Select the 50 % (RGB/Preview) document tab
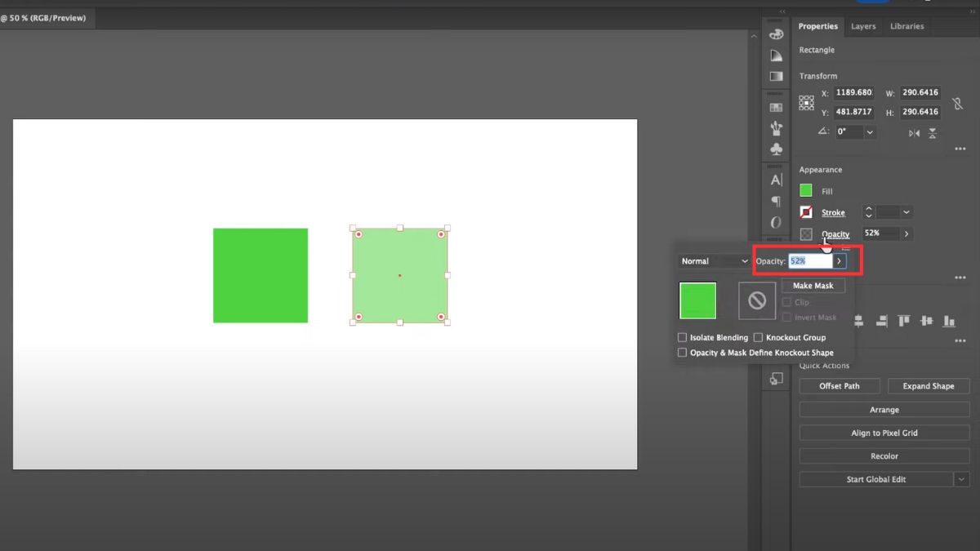 (x=42, y=18)
